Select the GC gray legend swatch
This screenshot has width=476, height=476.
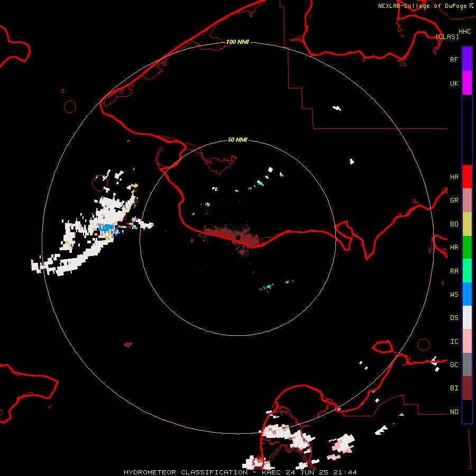coord(467,364)
